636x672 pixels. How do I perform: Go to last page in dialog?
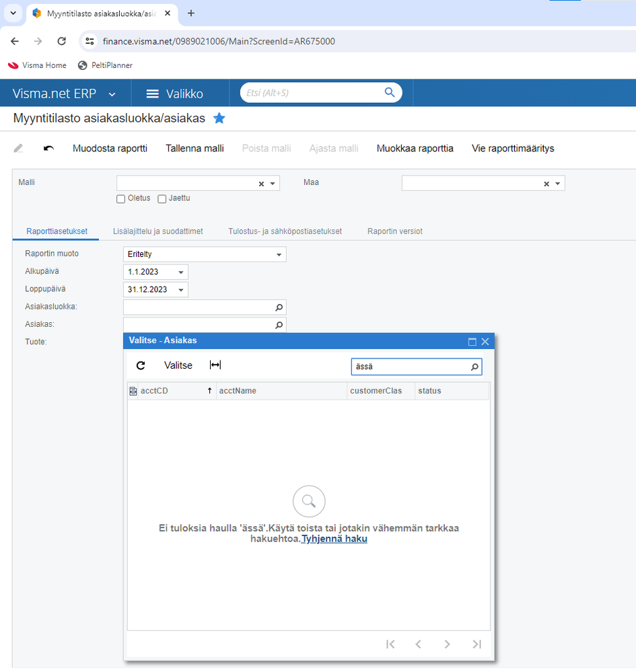point(476,644)
